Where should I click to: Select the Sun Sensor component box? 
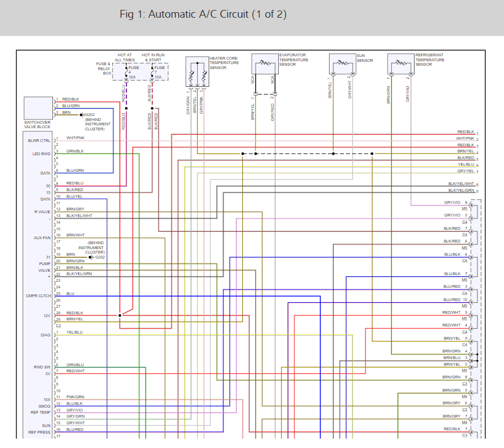[343, 64]
